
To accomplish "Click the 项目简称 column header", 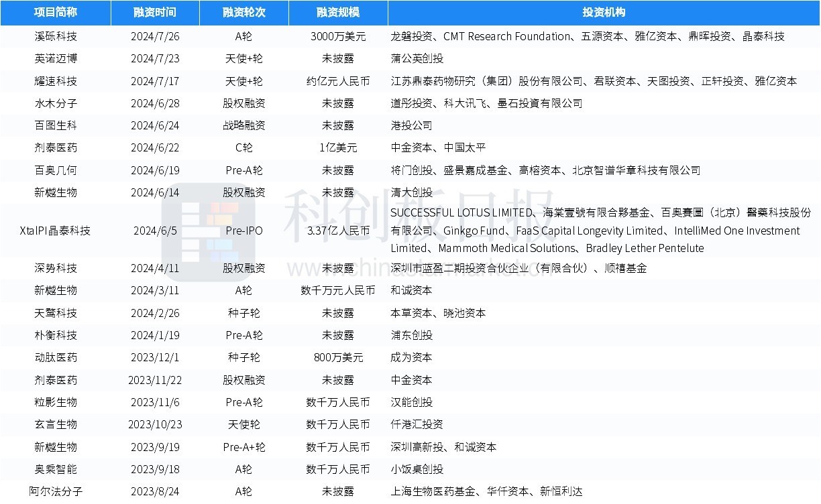I will [x=56, y=13].
